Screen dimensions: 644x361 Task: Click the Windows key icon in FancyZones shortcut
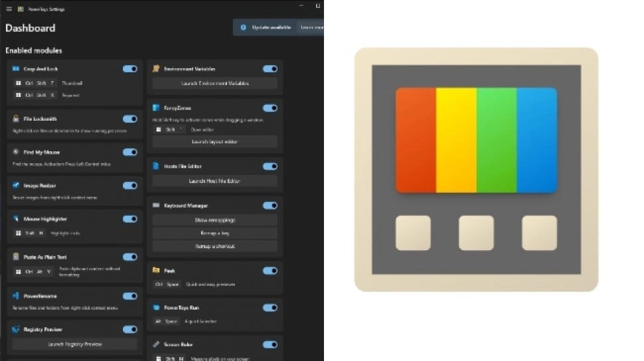[x=159, y=129]
